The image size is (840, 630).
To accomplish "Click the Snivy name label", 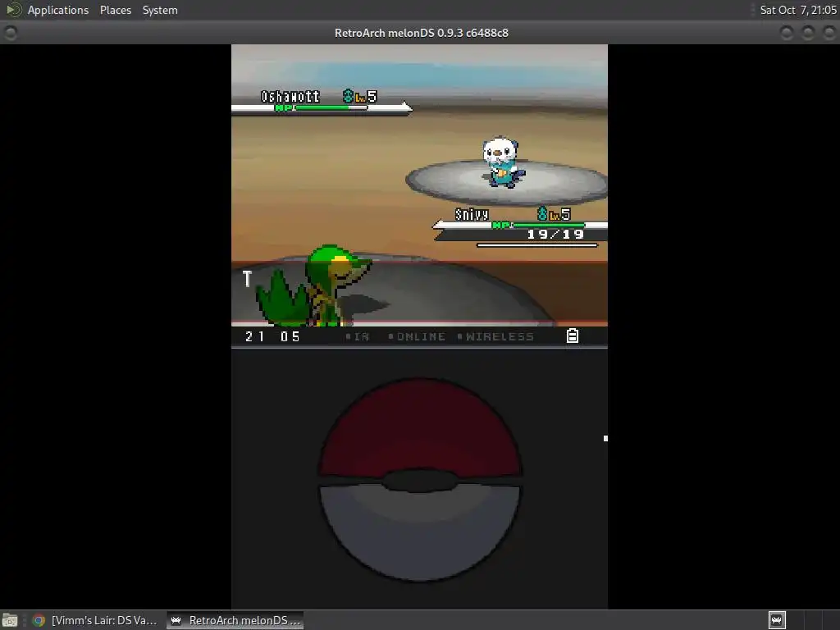I will [x=472, y=214].
